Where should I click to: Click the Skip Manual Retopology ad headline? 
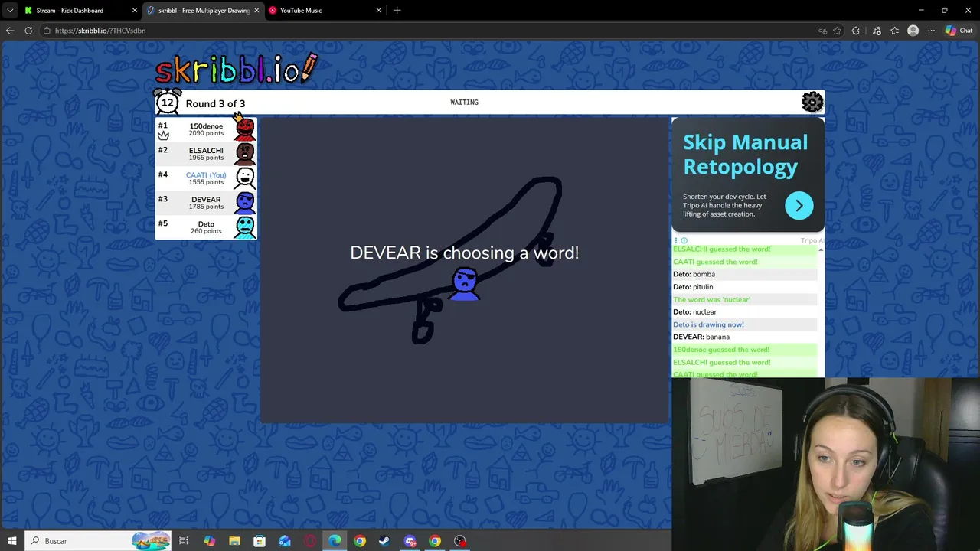(745, 155)
